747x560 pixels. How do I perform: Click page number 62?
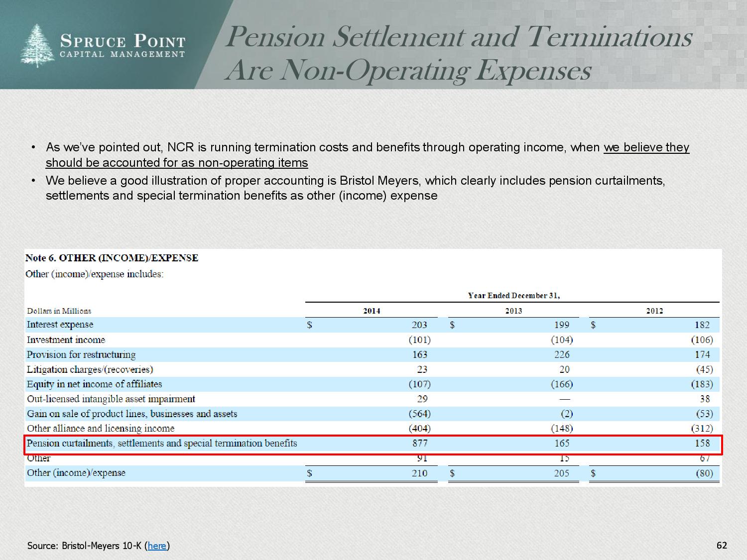[721, 545]
